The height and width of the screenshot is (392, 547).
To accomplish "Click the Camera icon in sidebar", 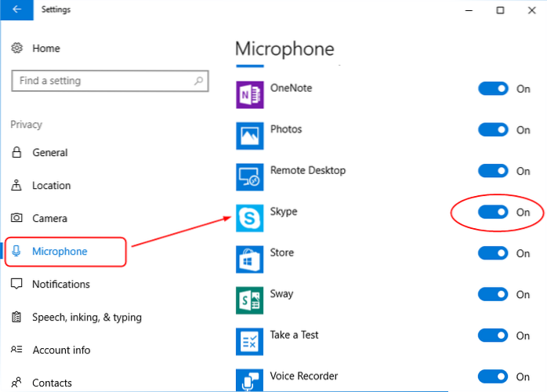I will pyautogui.click(x=16, y=218).
